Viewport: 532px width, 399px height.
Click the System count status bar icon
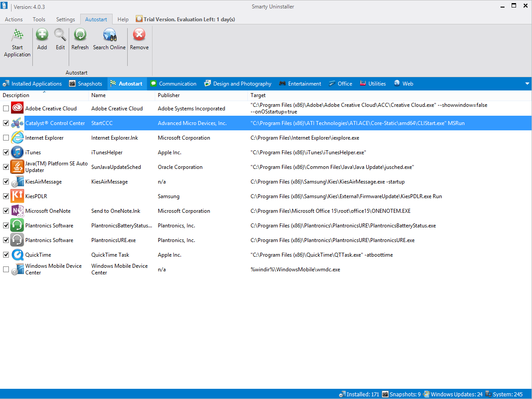489,394
